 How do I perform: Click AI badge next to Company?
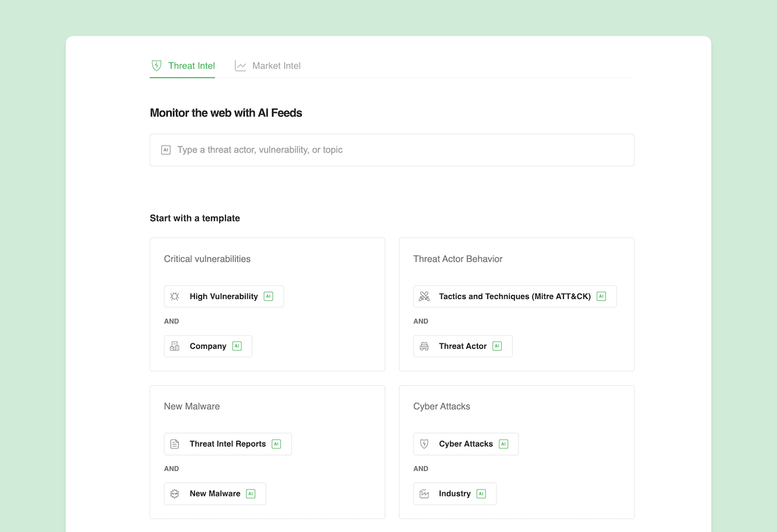pyautogui.click(x=237, y=346)
